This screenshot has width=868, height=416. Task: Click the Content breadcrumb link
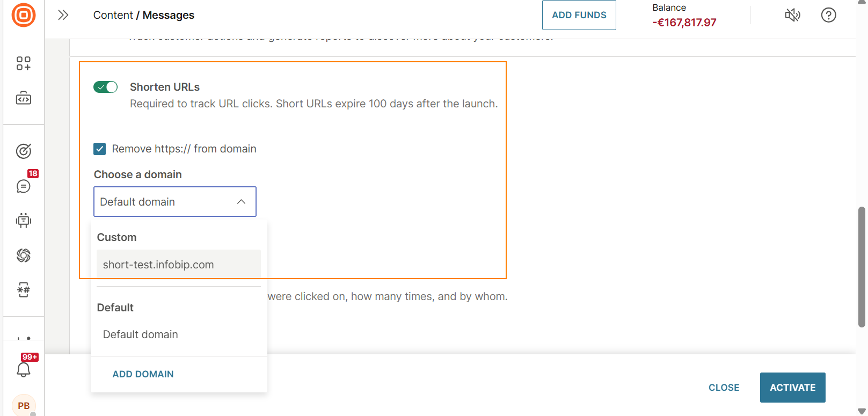point(113,15)
